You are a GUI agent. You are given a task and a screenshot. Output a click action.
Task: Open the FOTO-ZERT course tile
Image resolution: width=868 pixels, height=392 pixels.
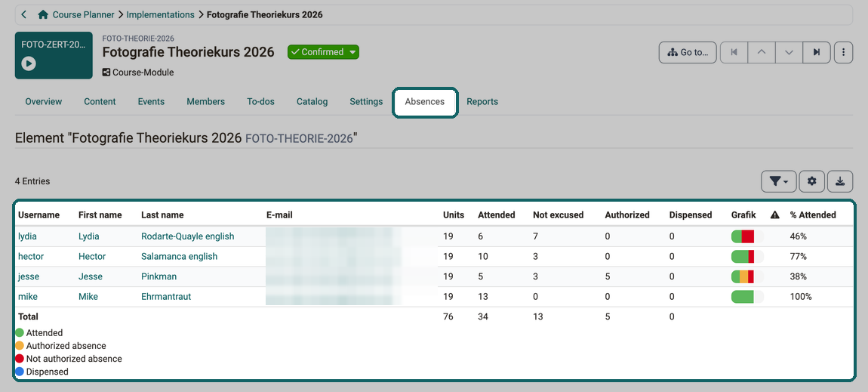[54, 55]
